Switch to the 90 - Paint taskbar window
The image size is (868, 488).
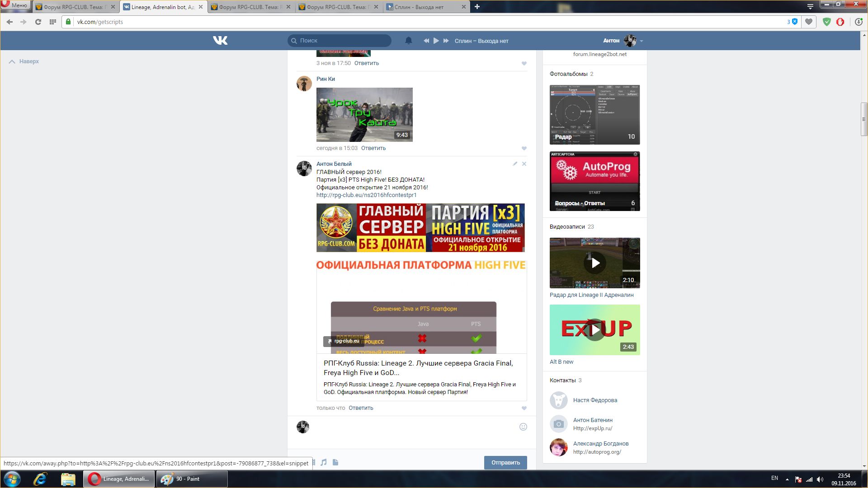[192, 479]
